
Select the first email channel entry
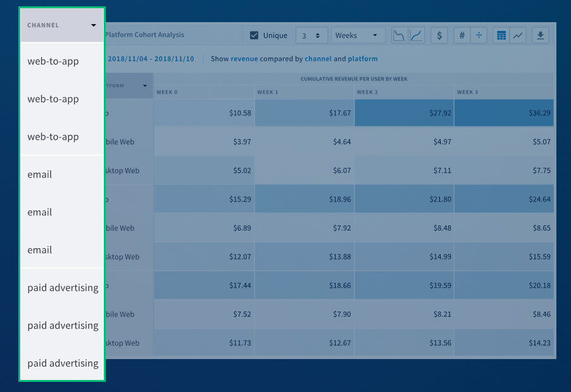click(x=40, y=174)
